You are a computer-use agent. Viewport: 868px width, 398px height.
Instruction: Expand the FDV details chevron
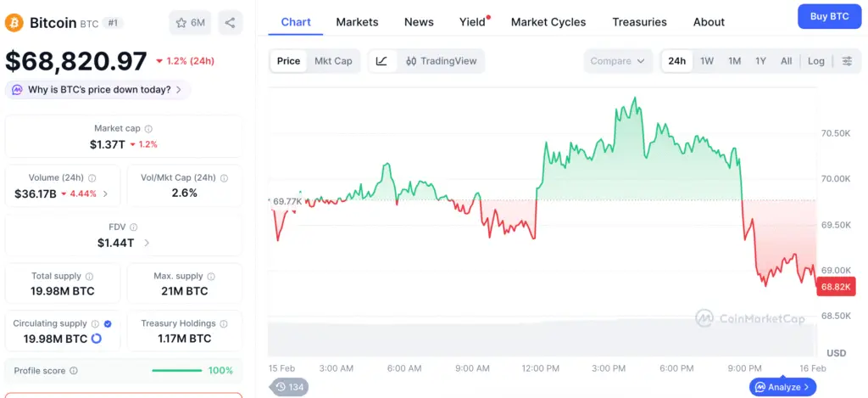pyautogui.click(x=147, y=243)
